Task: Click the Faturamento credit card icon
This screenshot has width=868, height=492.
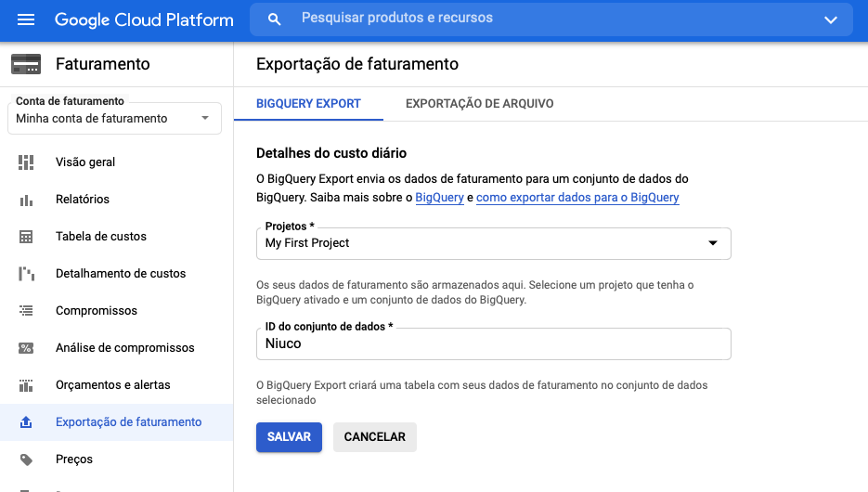Action: 26,64
